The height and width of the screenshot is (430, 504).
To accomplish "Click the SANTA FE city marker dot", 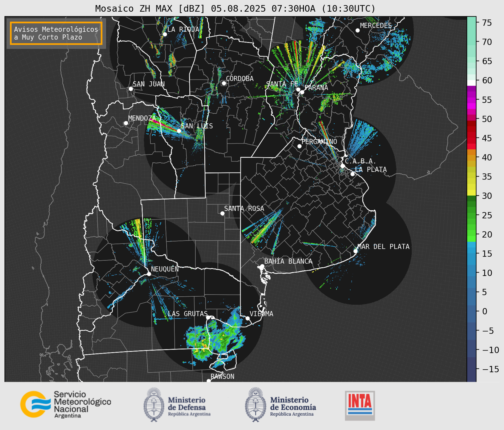I will 298,89.
